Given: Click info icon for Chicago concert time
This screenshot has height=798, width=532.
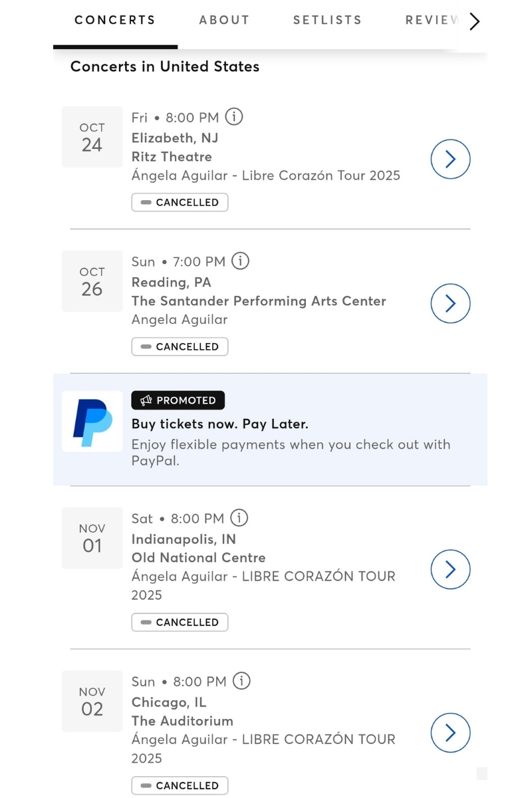Looking at the screenshot, I should point(242,682).
